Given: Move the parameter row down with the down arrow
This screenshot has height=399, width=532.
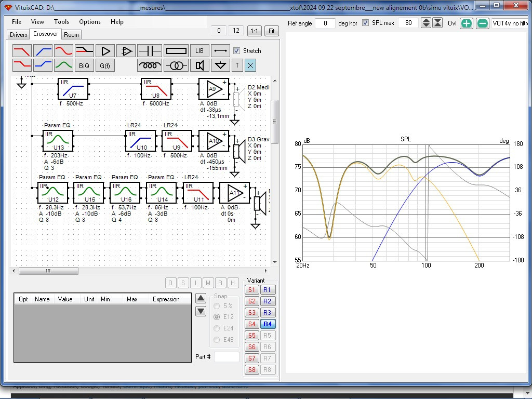Looking at the screenshot, I should (201, 311).
